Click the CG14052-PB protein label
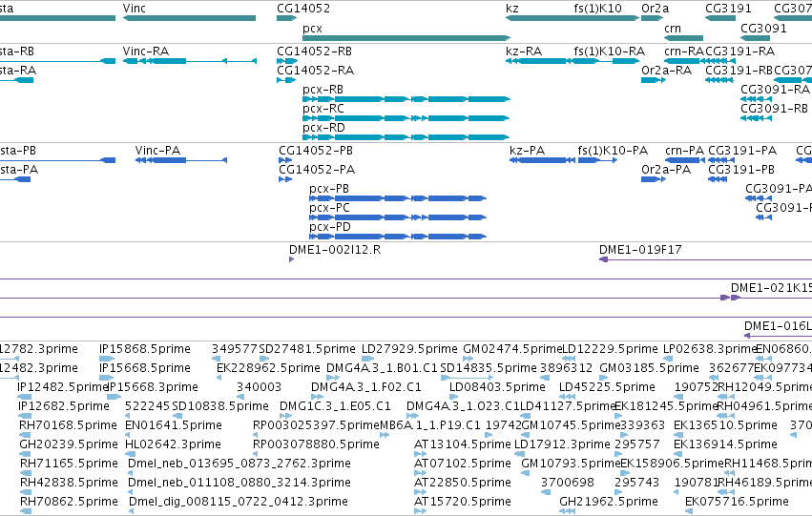The height and width of the screenshot is (516, 812). (316, 151)
